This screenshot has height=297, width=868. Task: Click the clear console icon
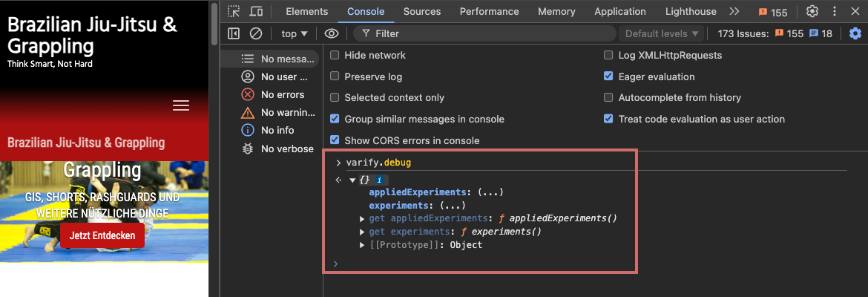(x=256, y=34)
